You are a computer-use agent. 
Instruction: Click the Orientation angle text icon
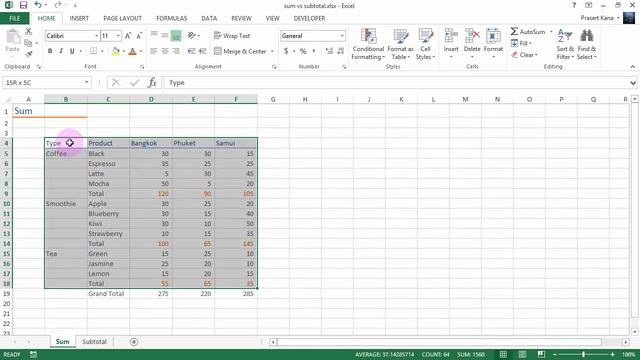coord(191,36)
